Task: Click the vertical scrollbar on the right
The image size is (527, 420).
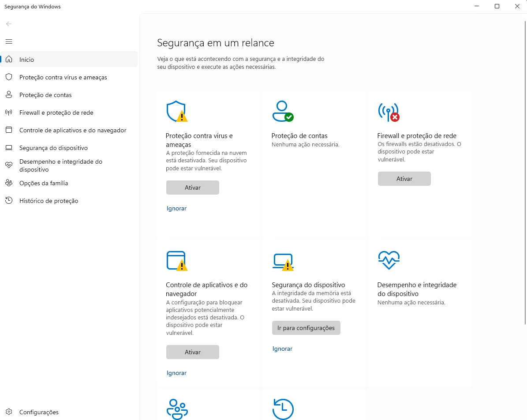Action: tap(525, 172)
